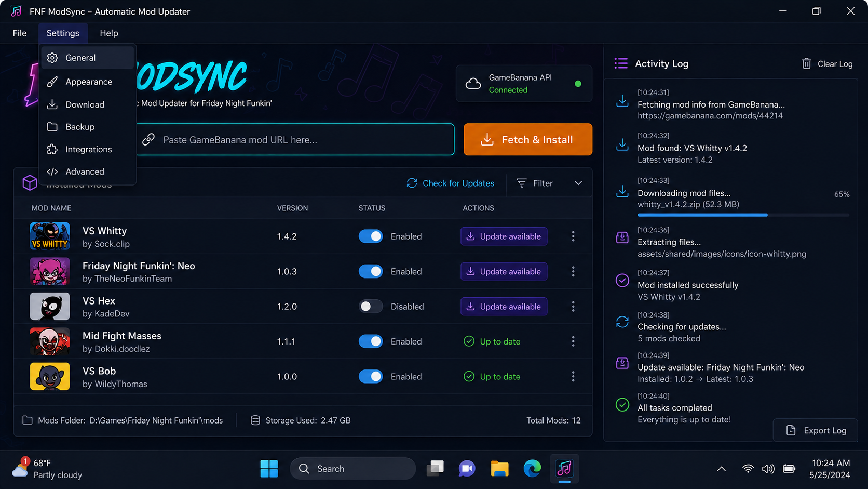The image size is (868, 489).
Task: Disable the VS Whitty mod toggle
Action: tap(371, 236)
